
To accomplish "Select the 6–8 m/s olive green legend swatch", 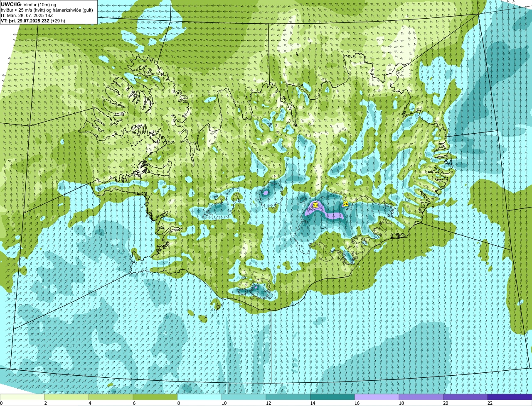I will [155, 397].
